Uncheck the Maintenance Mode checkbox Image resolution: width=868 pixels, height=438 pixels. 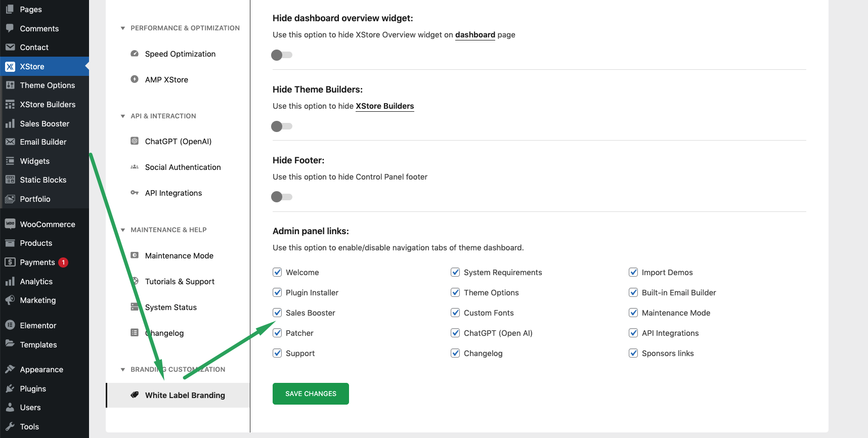pyautogui.click(x=633, y=313)
